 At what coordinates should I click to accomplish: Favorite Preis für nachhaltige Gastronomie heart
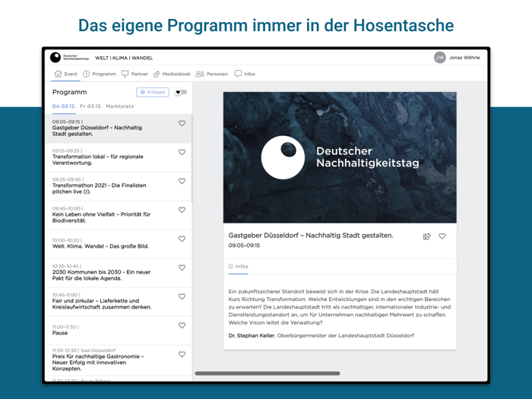(182, 354)
